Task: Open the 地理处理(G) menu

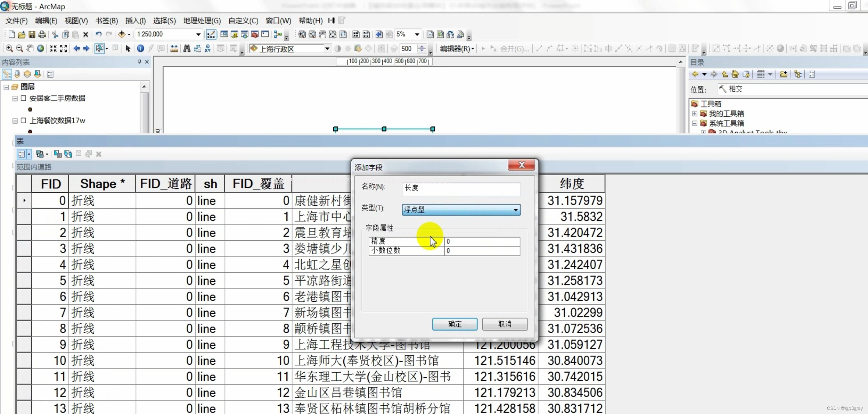Action: (x=202, y=20)
